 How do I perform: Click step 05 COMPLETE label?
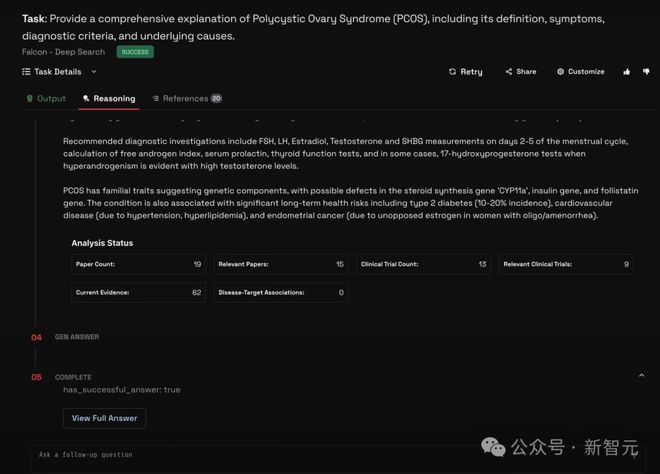click(73, 377)
